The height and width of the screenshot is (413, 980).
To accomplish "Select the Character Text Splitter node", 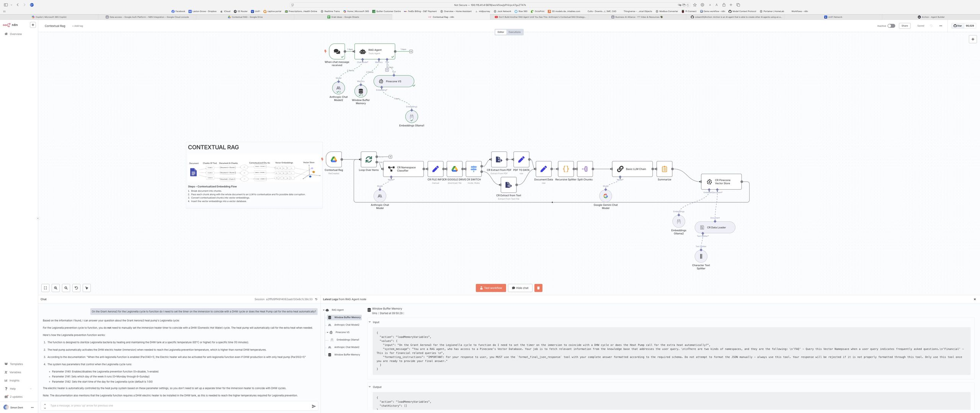I will [x=701, y=256].
